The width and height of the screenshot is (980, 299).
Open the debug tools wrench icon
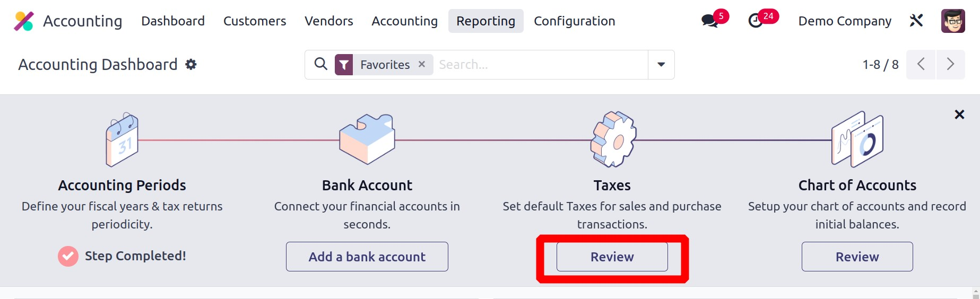916,21
